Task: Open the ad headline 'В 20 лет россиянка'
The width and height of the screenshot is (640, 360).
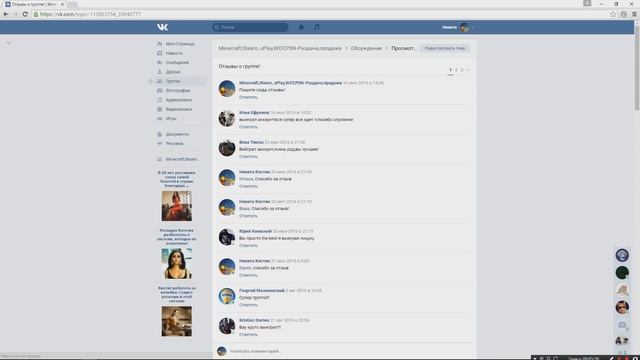Action: (x=176, y=179)
